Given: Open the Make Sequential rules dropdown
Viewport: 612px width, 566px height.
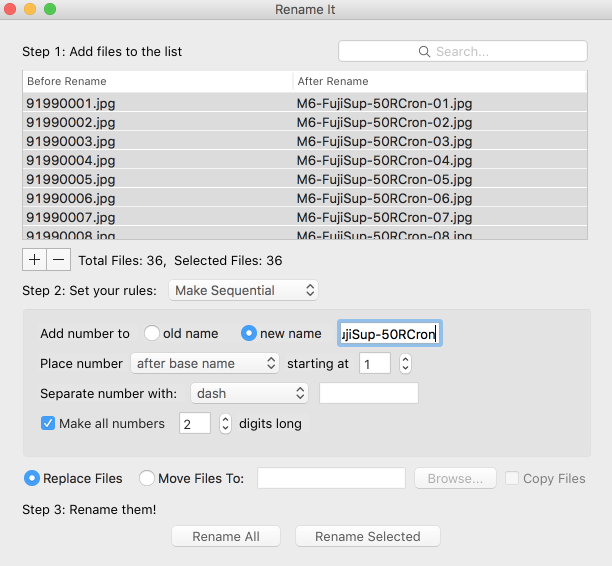Looking at the screenshot, I should (x=244, y=290).
